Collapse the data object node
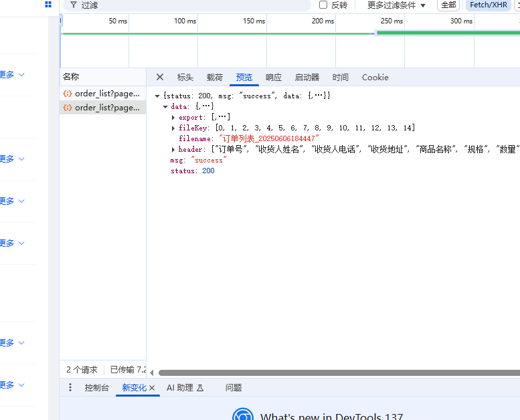Image resolution: width=520 pixels, height=420 pixels. point(165,107)
